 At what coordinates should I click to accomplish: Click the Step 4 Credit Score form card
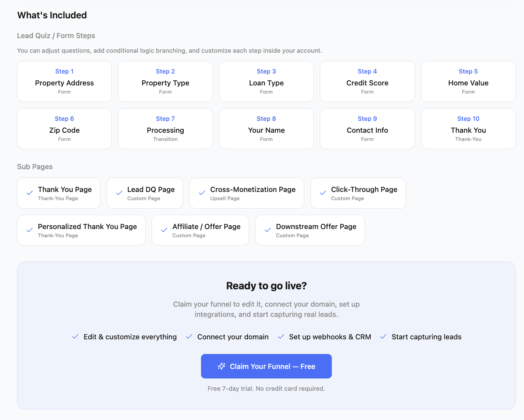(367, 81)
